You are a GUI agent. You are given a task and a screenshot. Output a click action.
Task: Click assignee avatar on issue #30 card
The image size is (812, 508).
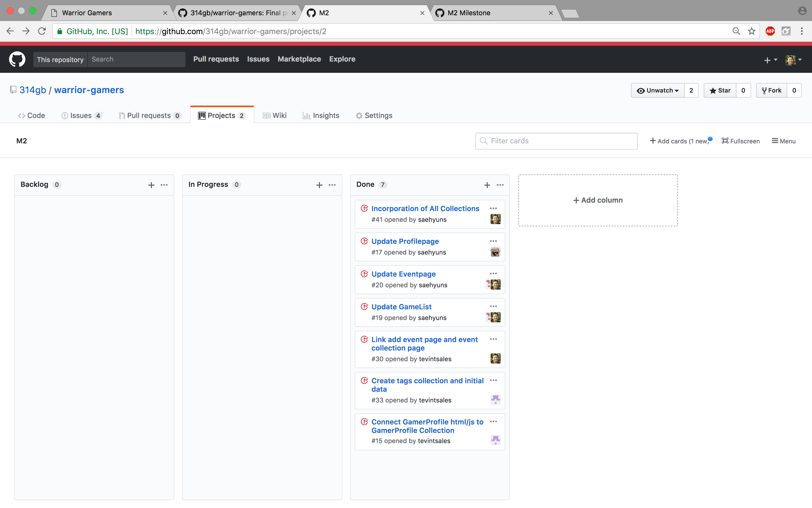[495, 358]
